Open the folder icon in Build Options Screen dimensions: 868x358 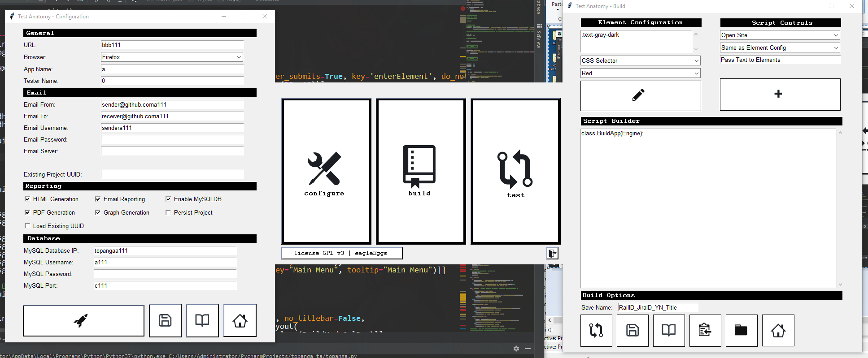tap(742, 331)
